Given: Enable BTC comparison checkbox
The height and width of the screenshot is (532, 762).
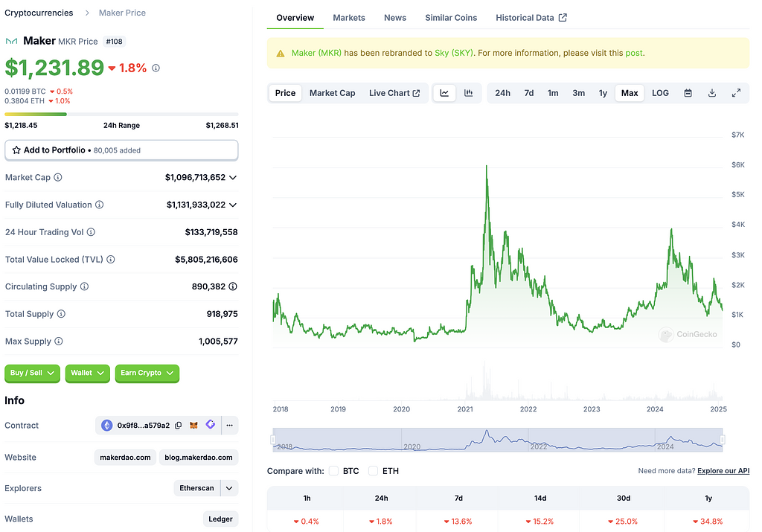Looking at the screenshot, I should 334,471.
